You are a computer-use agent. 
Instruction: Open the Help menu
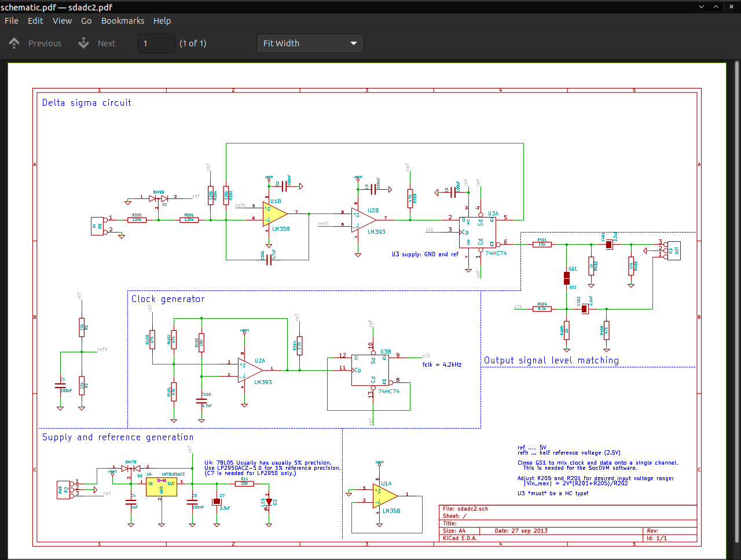[162, 21]
